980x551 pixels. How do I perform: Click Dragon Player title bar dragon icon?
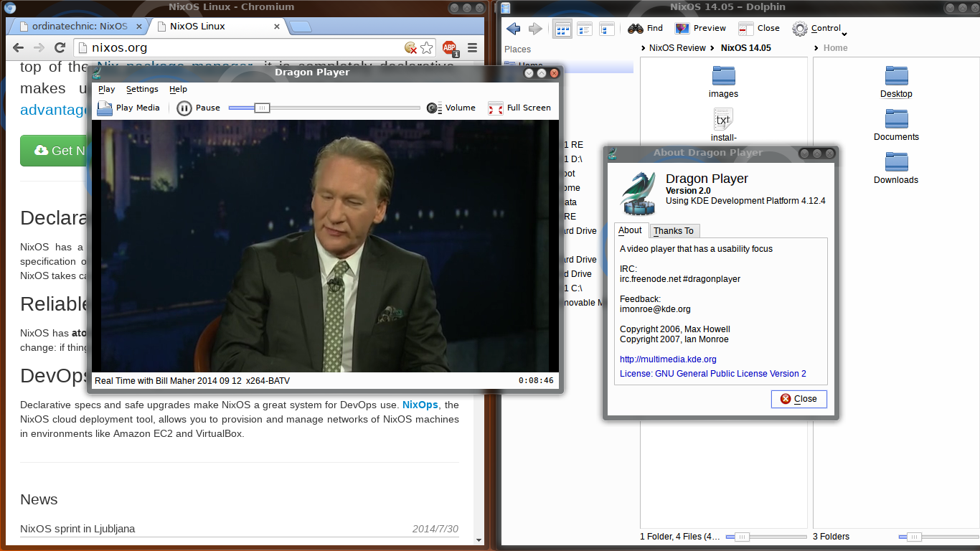[97, 72]
